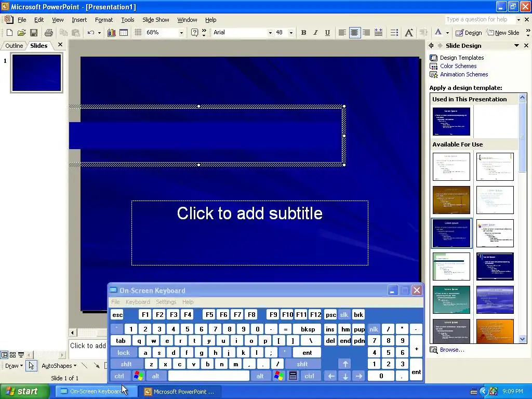Start slide show from current slide icon

click(x=21, y=355)
